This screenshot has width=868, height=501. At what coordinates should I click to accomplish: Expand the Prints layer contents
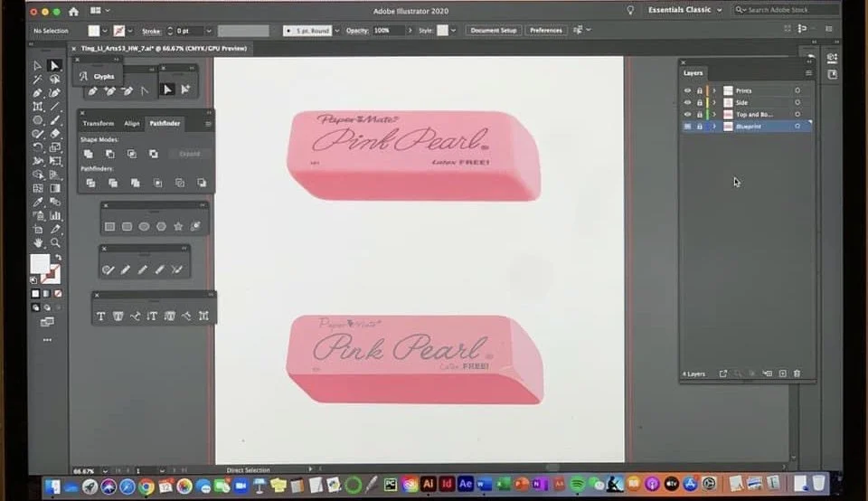tap(714, 90)
